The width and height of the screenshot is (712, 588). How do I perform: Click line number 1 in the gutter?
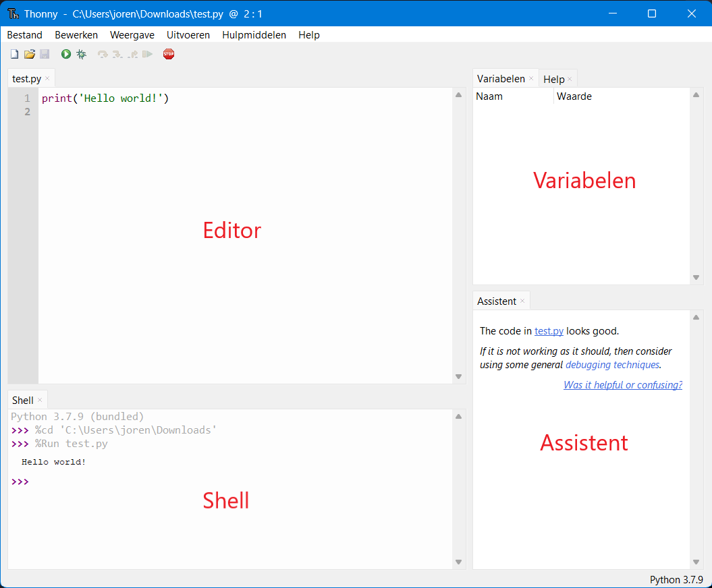tap(27, 98)
